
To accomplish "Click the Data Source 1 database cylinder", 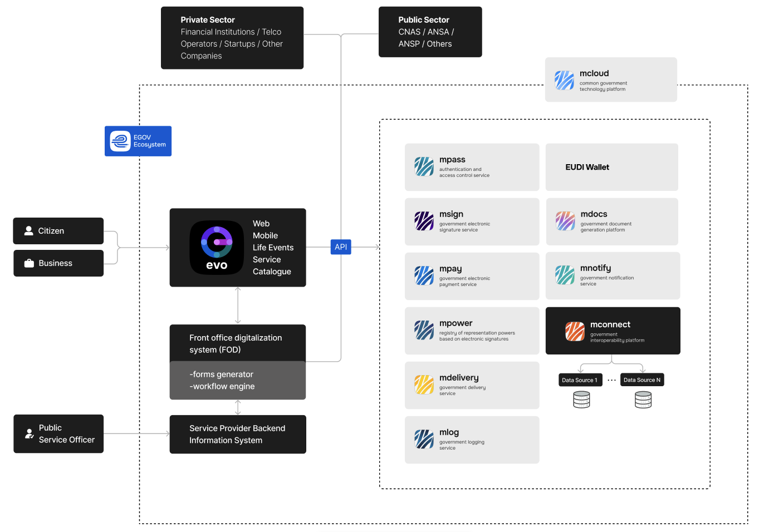I will click(581, 400).
